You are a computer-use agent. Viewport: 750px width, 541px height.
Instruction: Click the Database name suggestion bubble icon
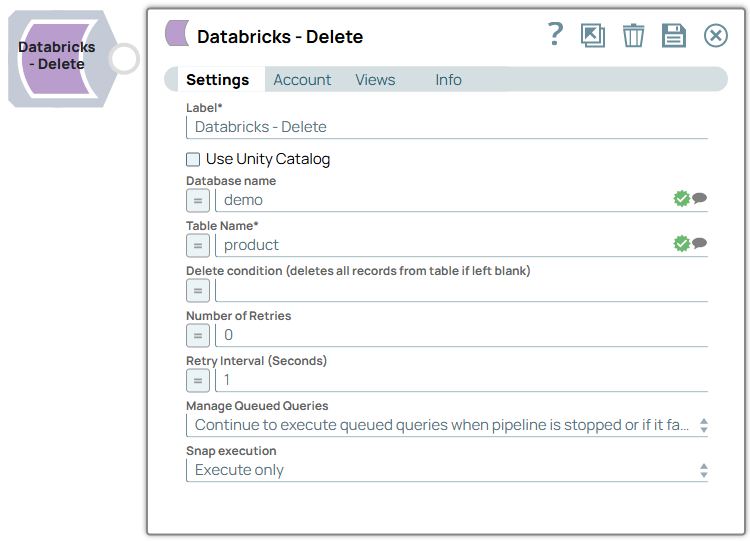click(700, 199)
